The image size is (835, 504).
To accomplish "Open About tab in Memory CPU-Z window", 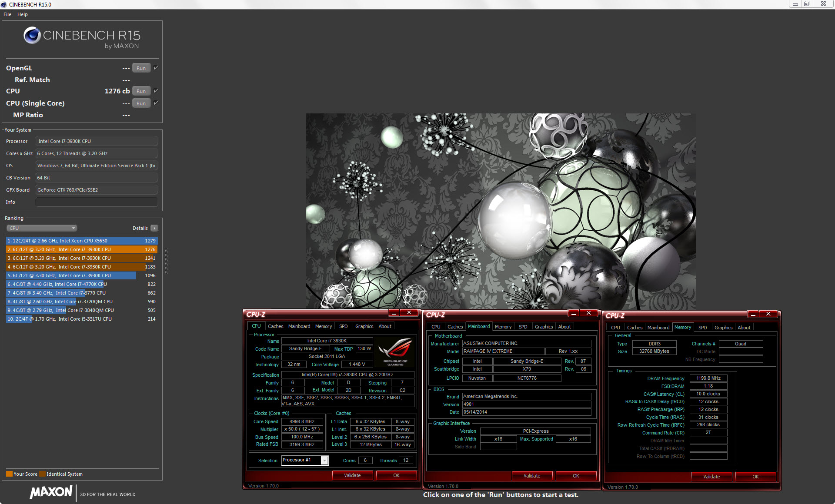I will pyautogui.click(x=744, y=328).
